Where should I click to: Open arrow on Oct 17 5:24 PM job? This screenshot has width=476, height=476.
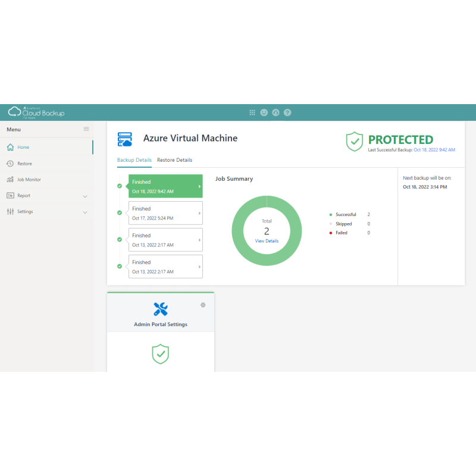tap(199, 213)
